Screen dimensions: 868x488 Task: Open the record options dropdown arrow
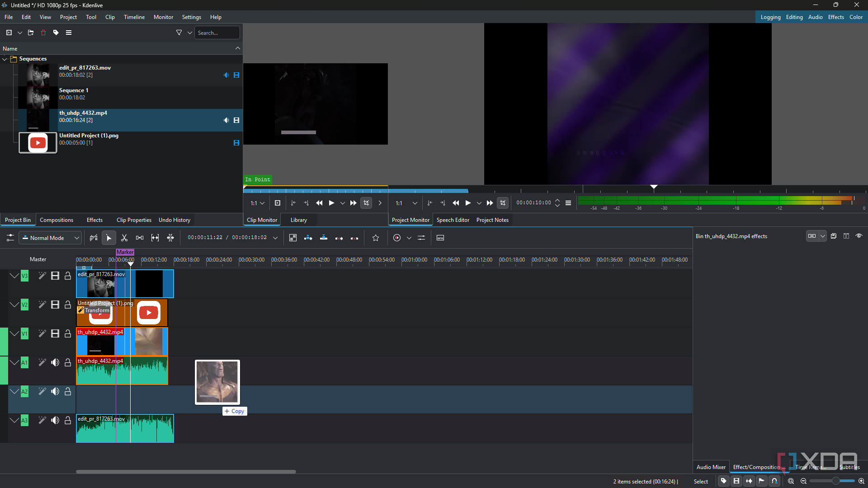409,238
